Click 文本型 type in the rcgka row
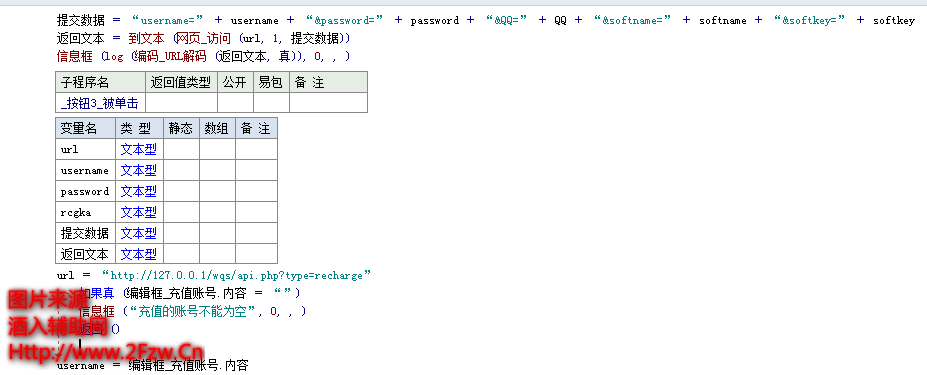927x375 pixels. (x=139, y=212)
